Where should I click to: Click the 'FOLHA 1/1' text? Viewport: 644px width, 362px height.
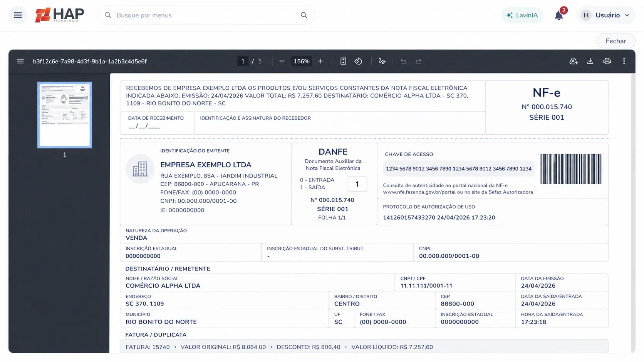tap(332, 218)
